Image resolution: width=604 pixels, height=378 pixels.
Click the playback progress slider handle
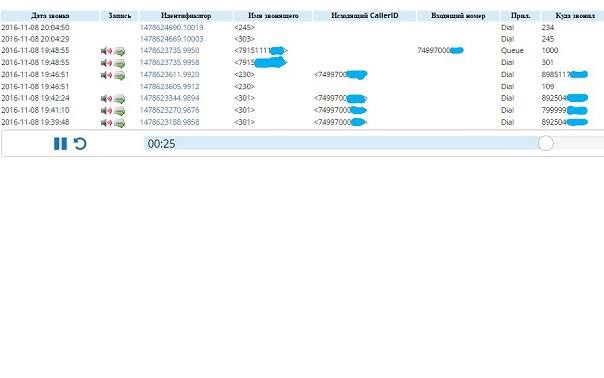point(545,143)
